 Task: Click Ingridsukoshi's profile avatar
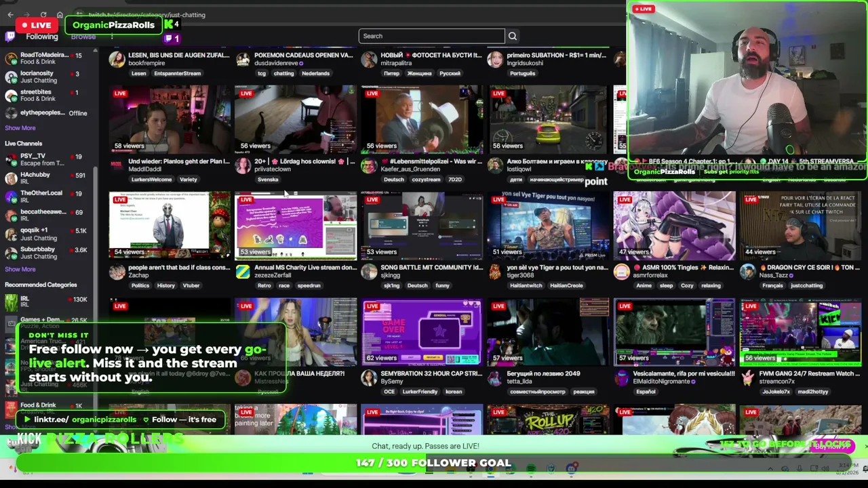point(495,59)
